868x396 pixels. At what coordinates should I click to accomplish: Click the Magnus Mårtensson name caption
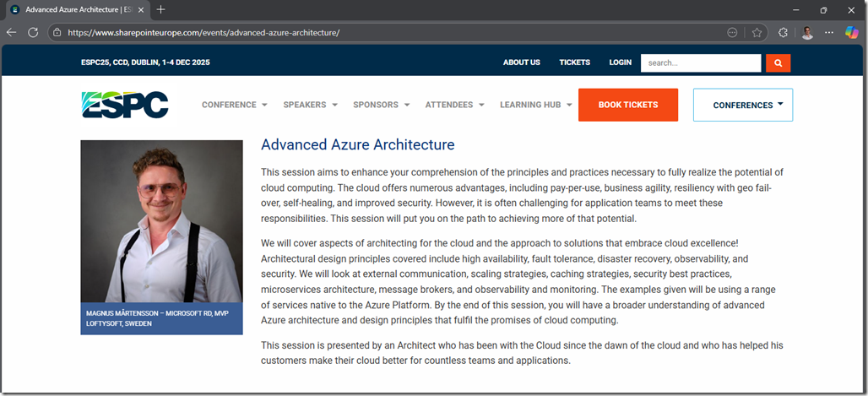point(157,313)
